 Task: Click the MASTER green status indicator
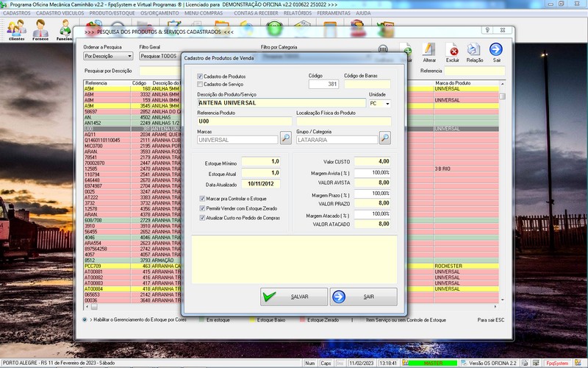[x=433, y=363]
